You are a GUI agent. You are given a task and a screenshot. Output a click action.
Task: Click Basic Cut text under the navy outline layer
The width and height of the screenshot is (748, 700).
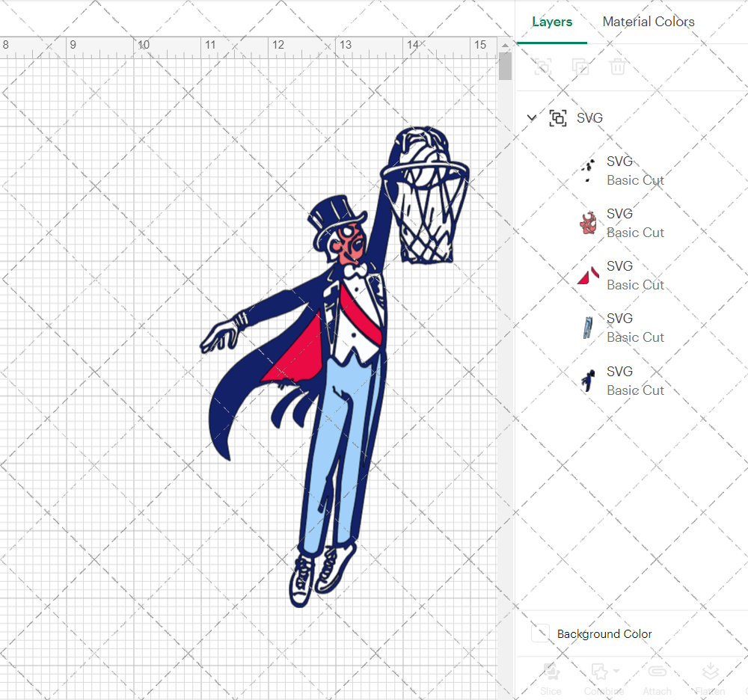[x=635, y=390]
